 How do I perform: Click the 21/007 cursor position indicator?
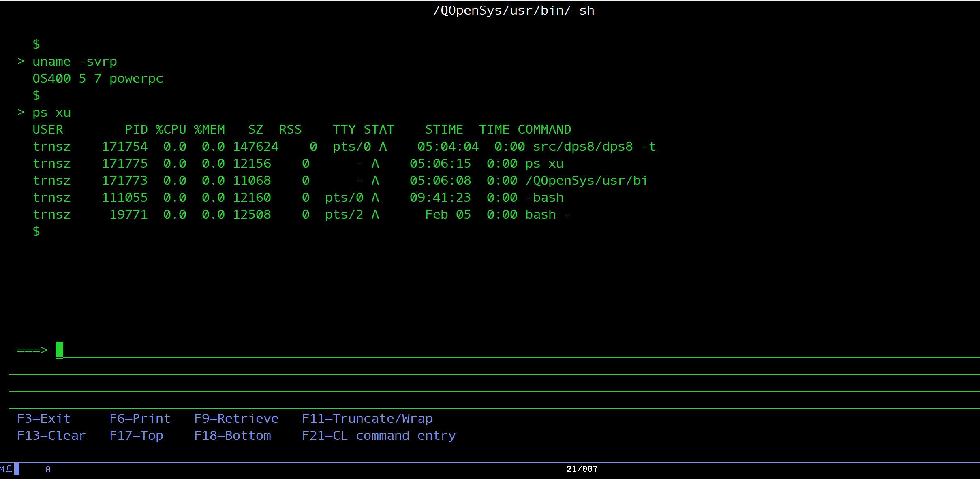coord(582,469)
